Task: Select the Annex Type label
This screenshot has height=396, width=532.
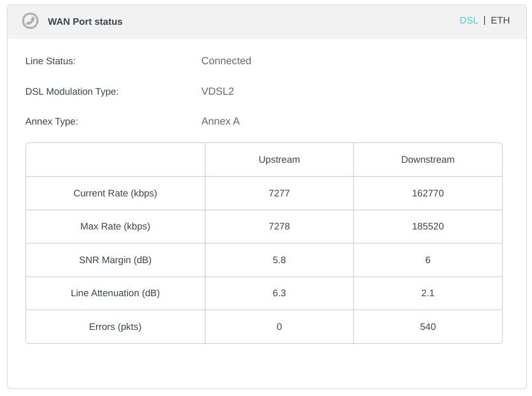Action: point(52,121)
